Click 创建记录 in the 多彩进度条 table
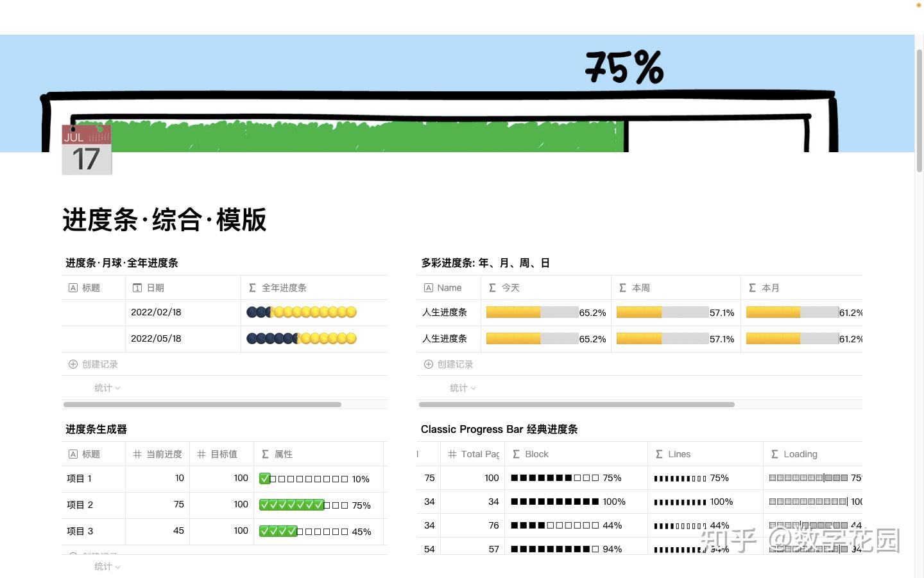Viewport: 924px width, 578px height. 455,364
